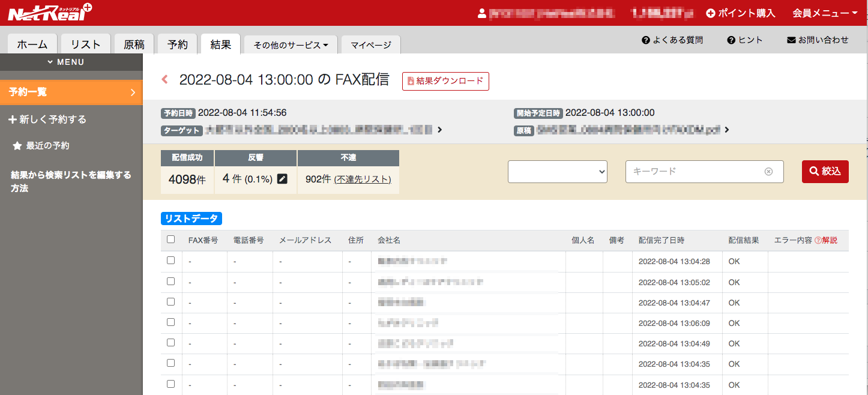Open the filter dropdown beside the keyword field

558,172
